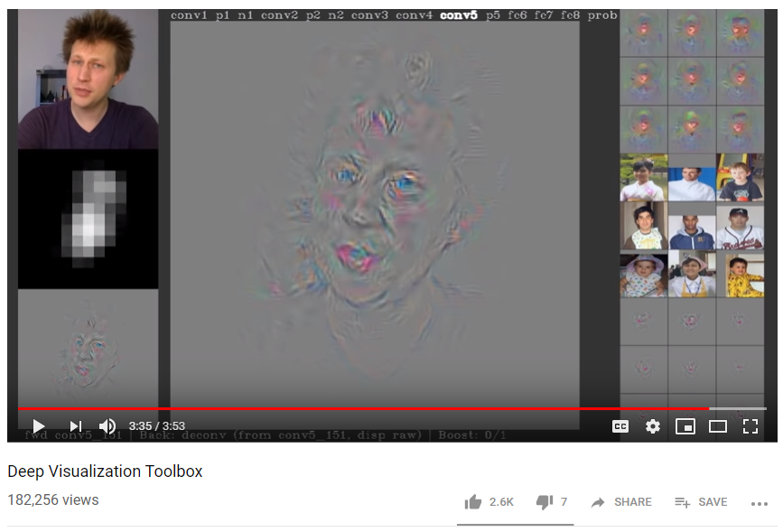This screenshot has width=783, height=532.
Task: Select the conv5 layer label
Action: click(458, 15)
